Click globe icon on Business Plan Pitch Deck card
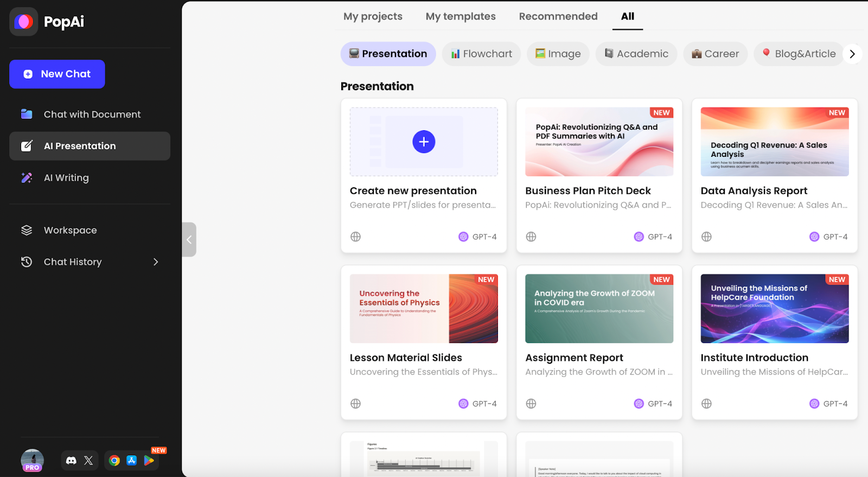The image size is (868, 477). [531, 237]
